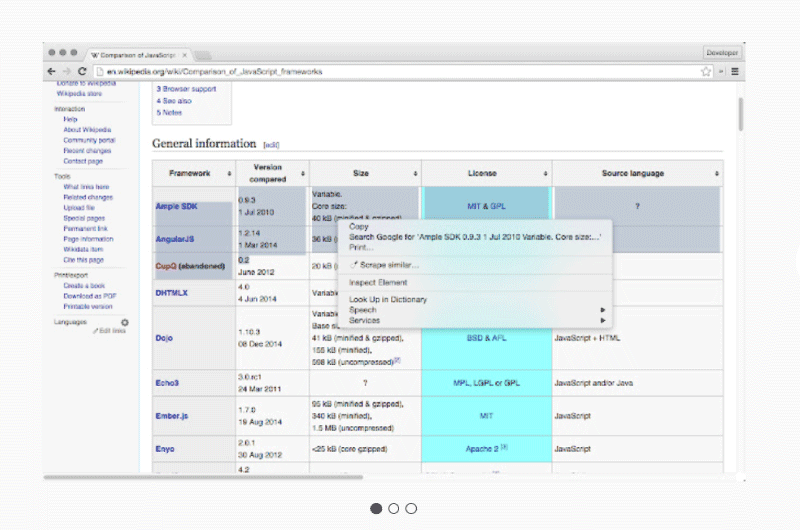The height and width of the screenshot is (530, 800).
Task: Jump to 3 Browser support in contents
Action: (186, 89)
